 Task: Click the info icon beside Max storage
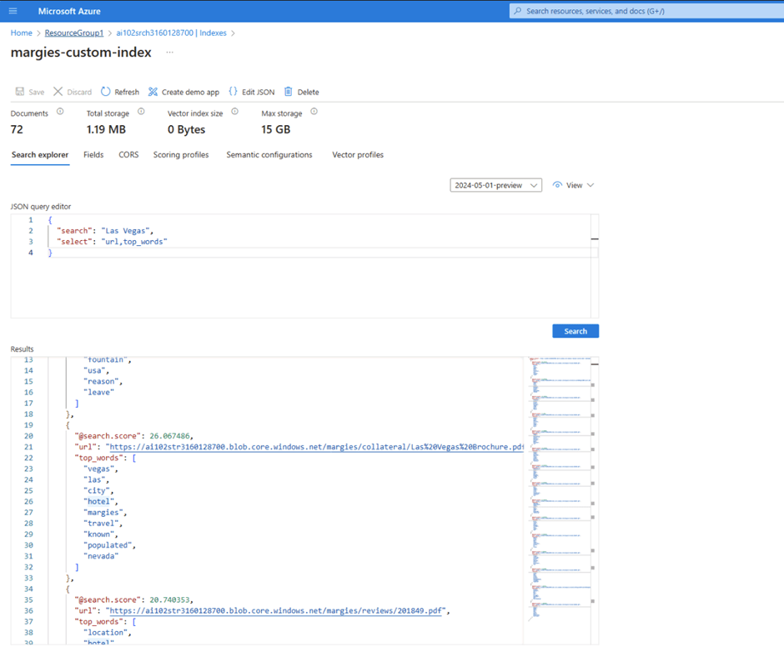pyautogui.click(x=314, y=112)
